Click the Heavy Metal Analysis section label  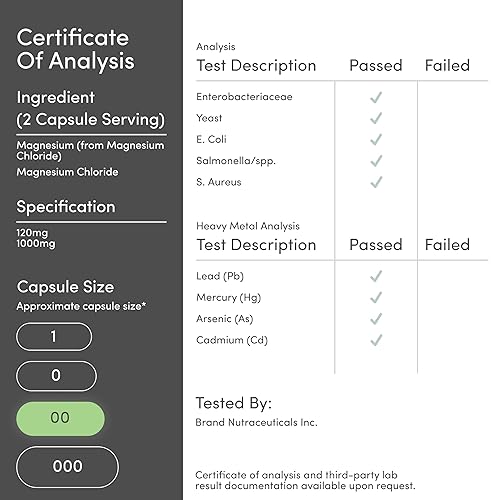click(x=248, y=226)
